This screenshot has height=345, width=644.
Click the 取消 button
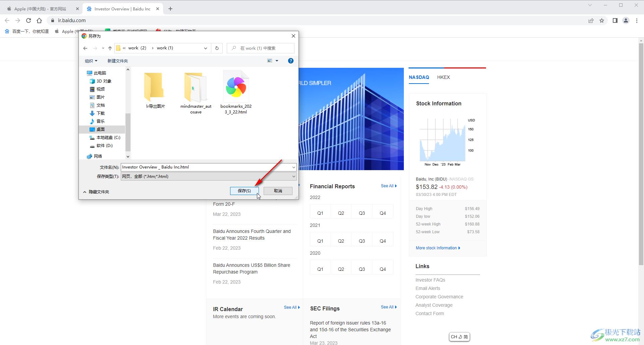[x=278, y=191]
